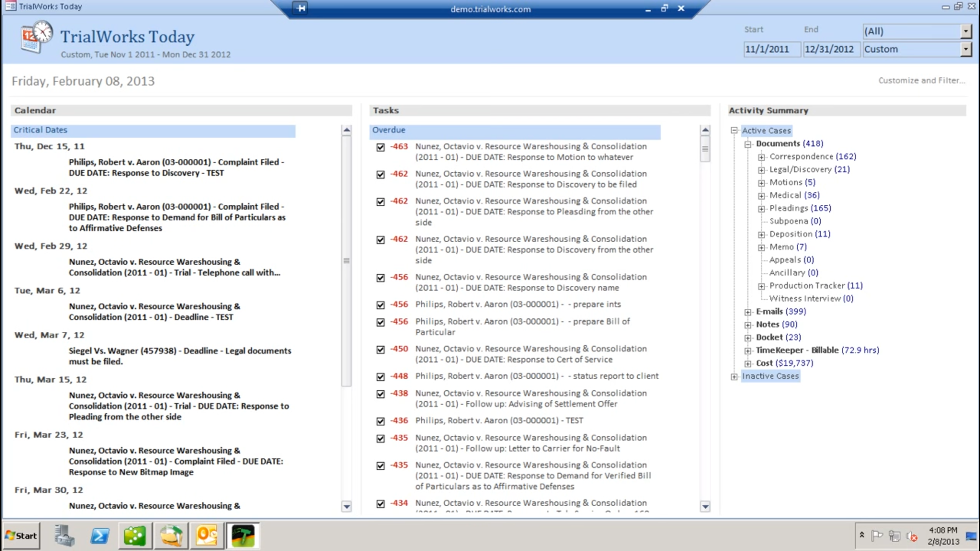Screen dimensions: 980x551
Task: Click the Action Center flag tray icon
Action: click(877, 536)
